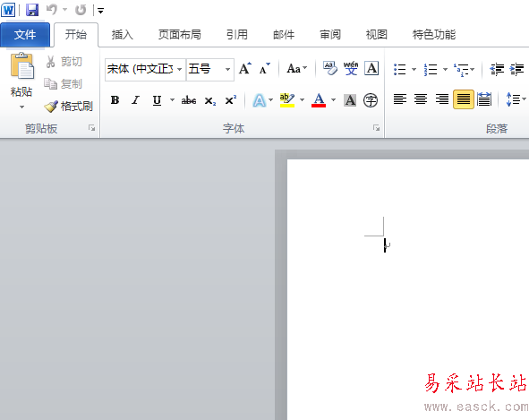Apply the red font color
Image resolution: width=529 pixels, height=420 pixels.
click(x=319, y=100)
